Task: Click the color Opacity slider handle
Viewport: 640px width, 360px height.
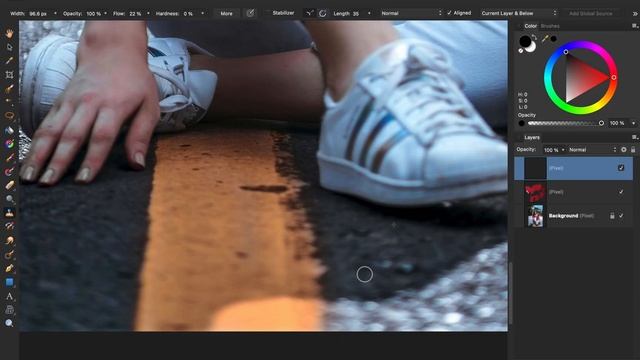Action: pyautogui.click(x=601, y=123)
